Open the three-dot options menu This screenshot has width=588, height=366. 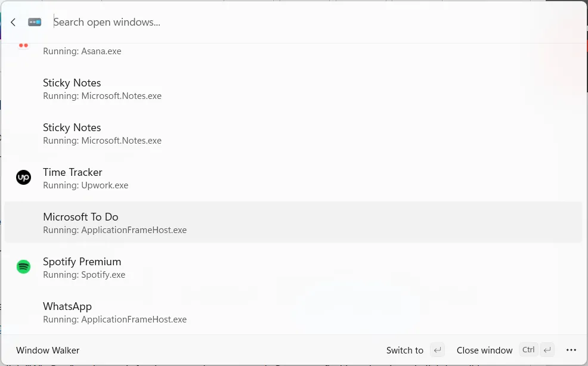click(x=571, y=350)
